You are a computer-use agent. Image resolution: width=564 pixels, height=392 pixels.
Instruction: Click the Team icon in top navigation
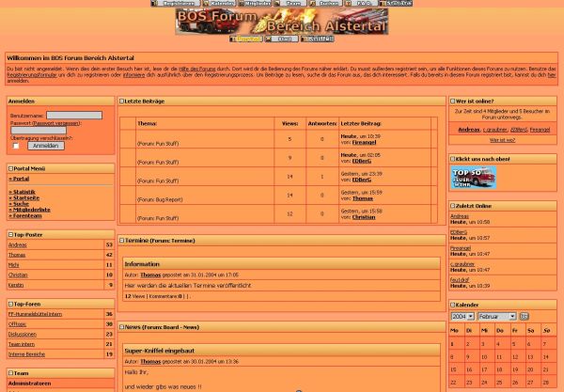coord(292,4)
